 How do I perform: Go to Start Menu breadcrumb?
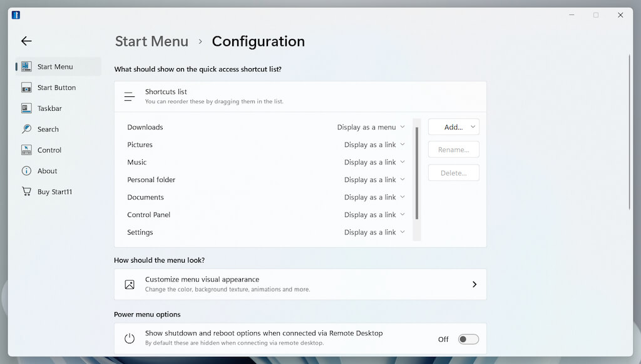151,41
